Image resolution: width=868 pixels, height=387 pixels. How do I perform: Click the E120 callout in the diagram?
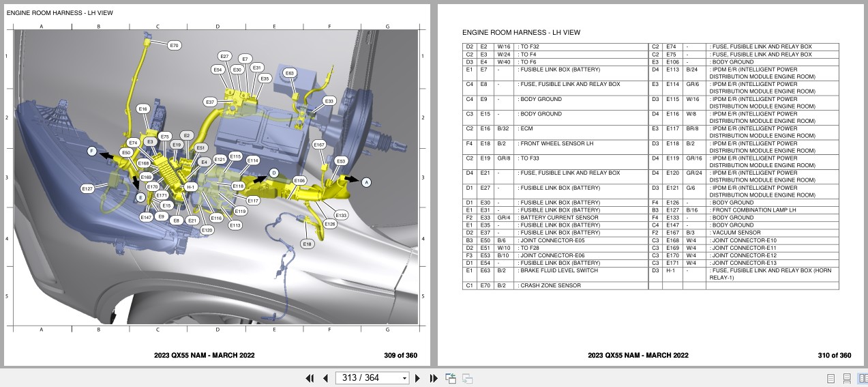[x=207, y=230]
